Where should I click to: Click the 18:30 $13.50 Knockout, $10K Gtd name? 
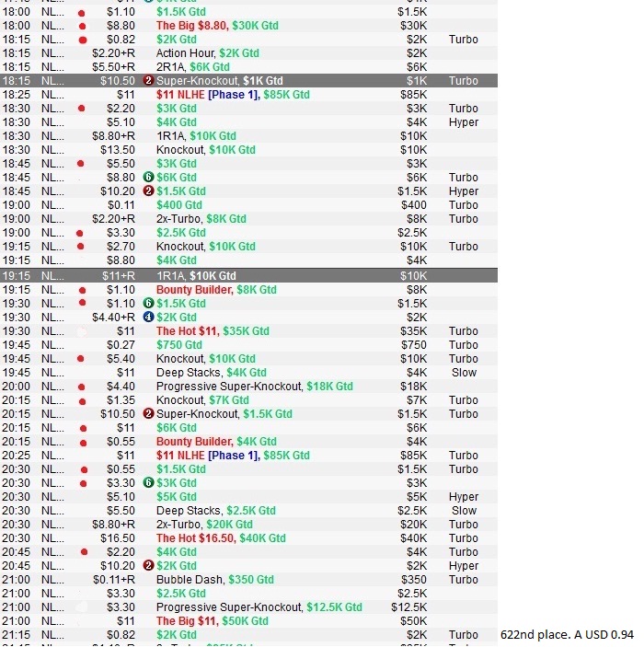(x=206, y=150)
